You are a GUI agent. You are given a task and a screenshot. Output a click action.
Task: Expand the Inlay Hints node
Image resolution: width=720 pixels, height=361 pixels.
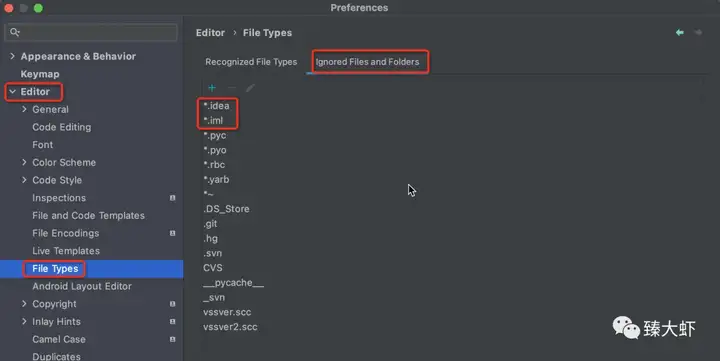point(24,322)
